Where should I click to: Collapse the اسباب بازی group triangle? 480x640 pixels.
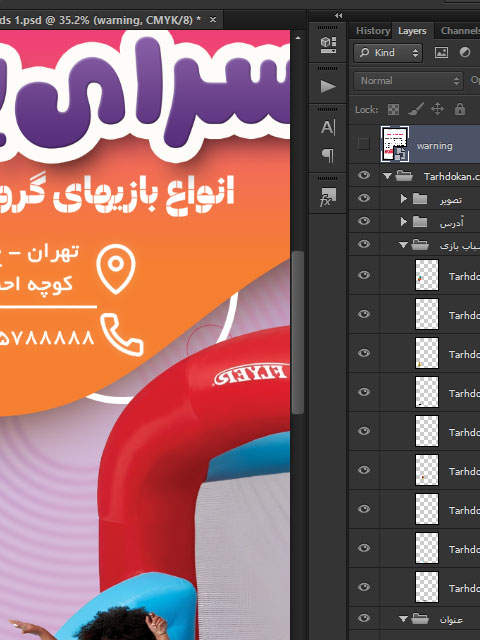click(x=403, y=245)
